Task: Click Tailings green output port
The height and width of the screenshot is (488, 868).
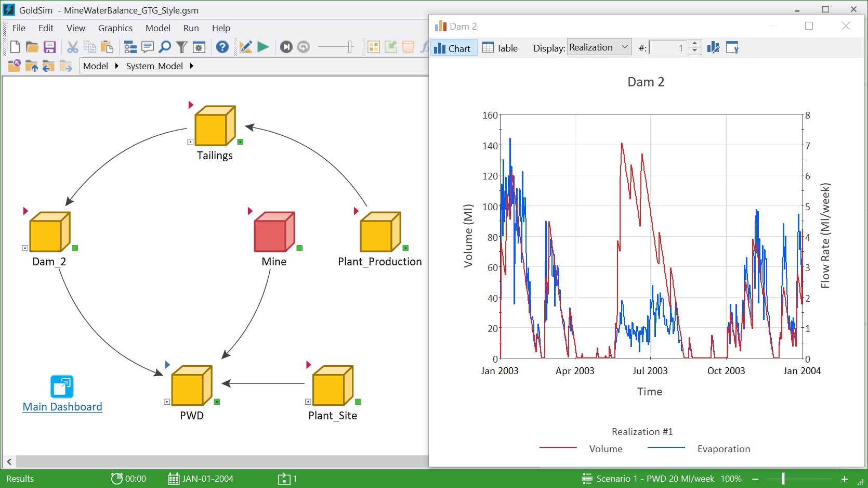Action: (240, 142)
